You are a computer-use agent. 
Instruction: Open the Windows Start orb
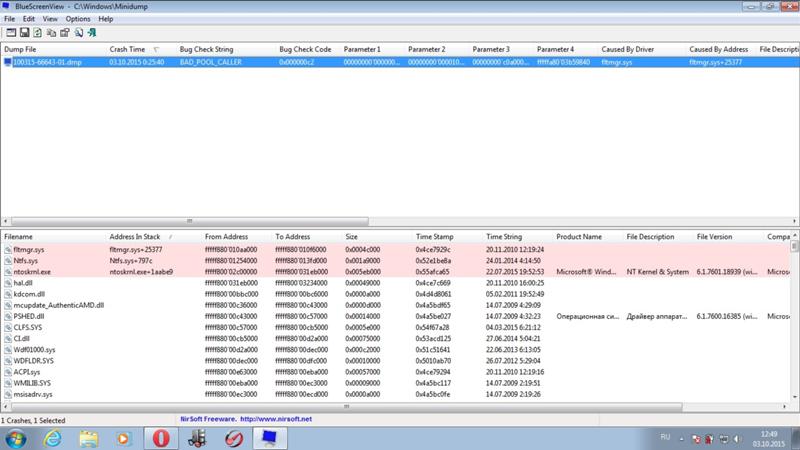click(x=16, y=439)
